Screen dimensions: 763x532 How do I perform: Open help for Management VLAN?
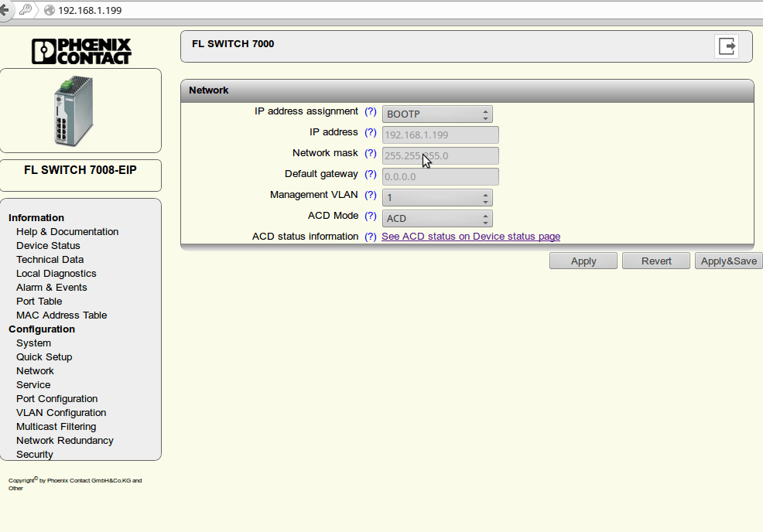[x=371, y=195]
